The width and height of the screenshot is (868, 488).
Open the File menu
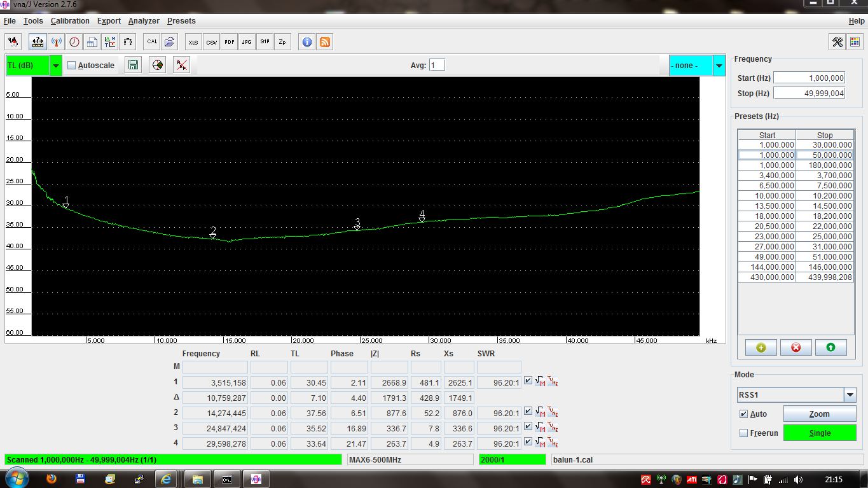pyautogui.click(x=10, y=21)
